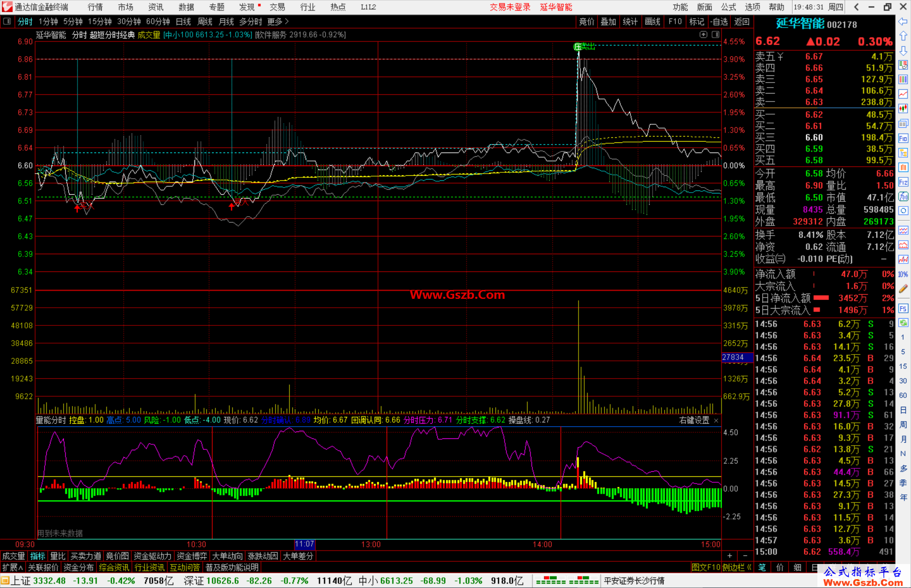Click the FS sidebar icon
The height and width of the screenshot is (588, 911).
coord(903,309)
